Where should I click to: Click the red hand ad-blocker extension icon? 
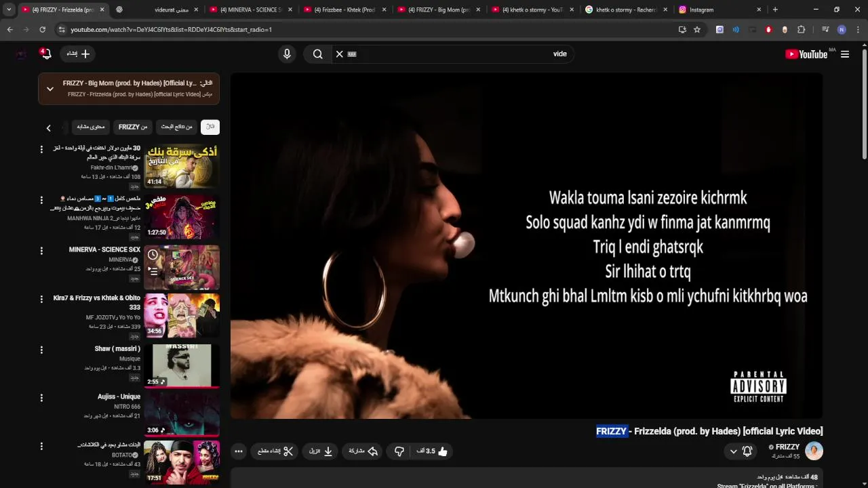click(768, 30)
